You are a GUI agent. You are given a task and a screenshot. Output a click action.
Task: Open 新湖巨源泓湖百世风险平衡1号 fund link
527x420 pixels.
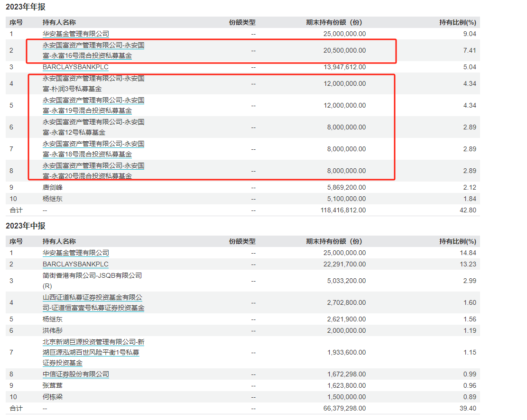point(93,353)
